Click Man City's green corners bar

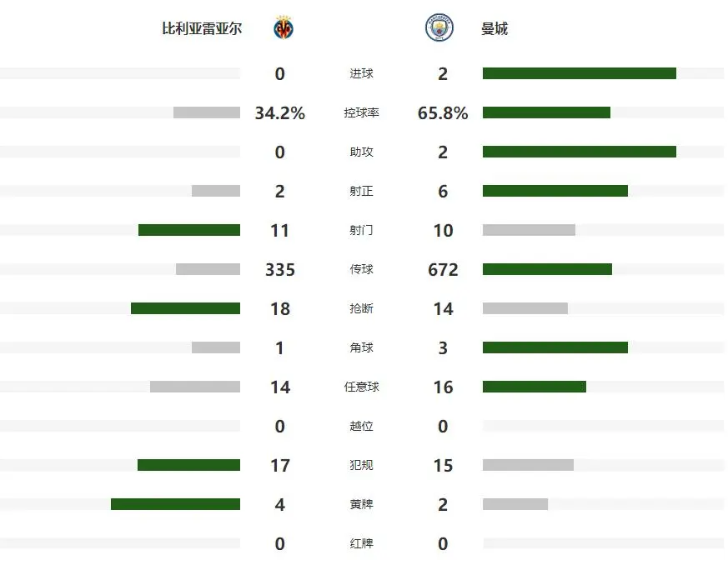[x=555, y=347]
